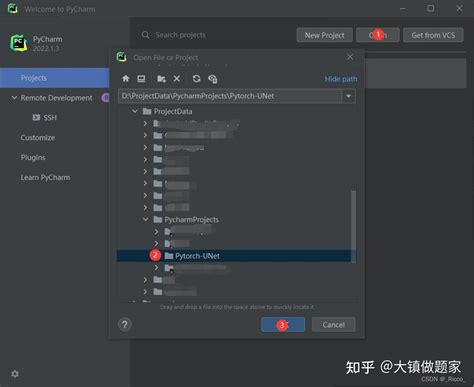This screenshot has width=474, height=387.
Task: Click New Project in Welcome window
Action: [324, 35]
